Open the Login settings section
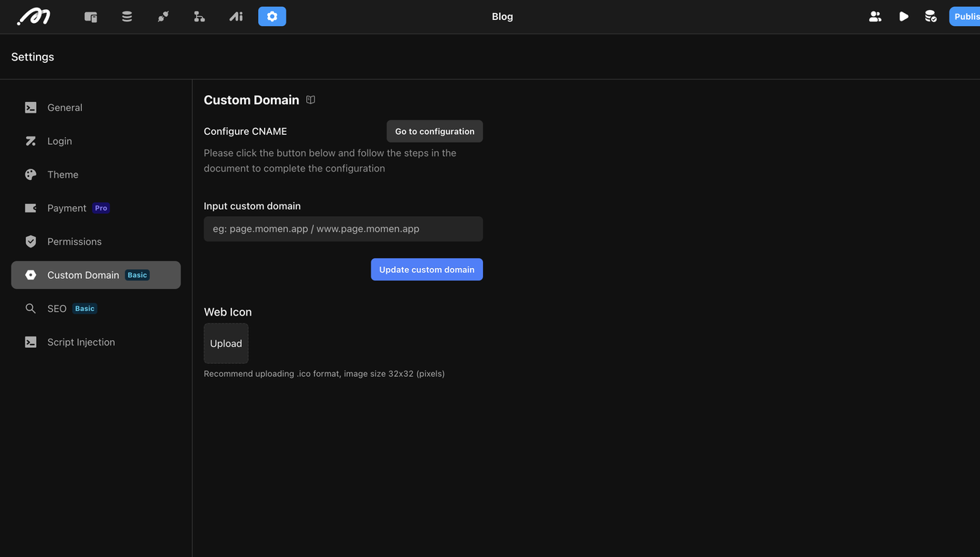The image size is (980, 557). [x=60, y=141]
